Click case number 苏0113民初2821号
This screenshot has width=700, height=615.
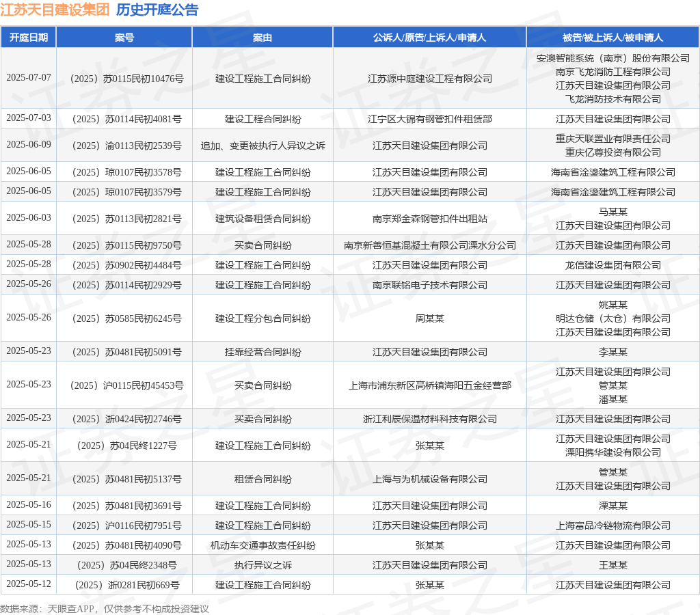[x=126, y=219]
